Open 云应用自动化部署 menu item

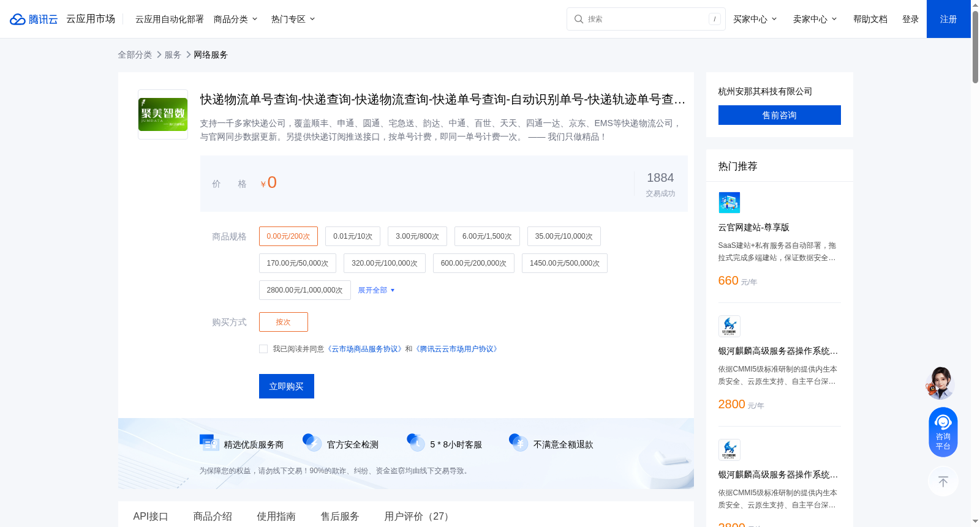point(170,19)
